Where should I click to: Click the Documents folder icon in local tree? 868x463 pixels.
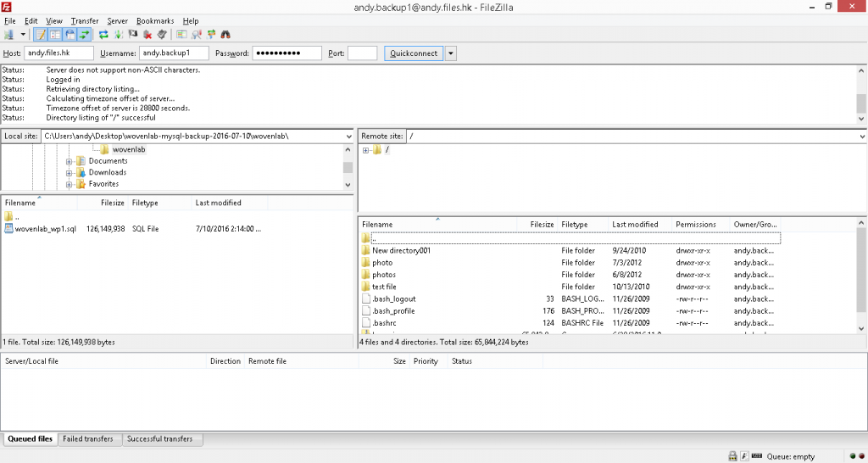pyautogui.click(x=81, y=160)
